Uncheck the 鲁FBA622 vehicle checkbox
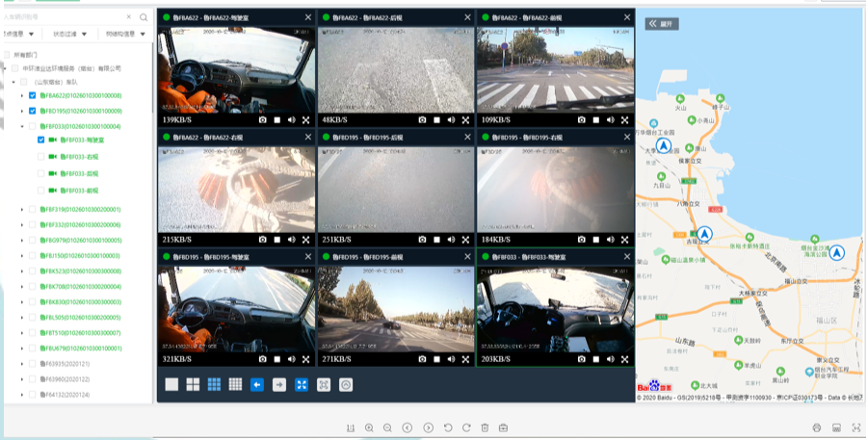Image resolution: width=868 pixels, height=440 pixels. [32, 96]
